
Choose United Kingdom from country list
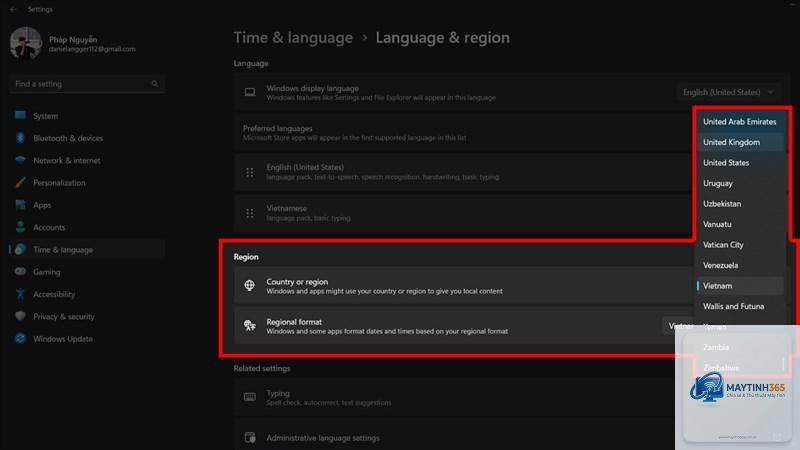pos(740,142)
